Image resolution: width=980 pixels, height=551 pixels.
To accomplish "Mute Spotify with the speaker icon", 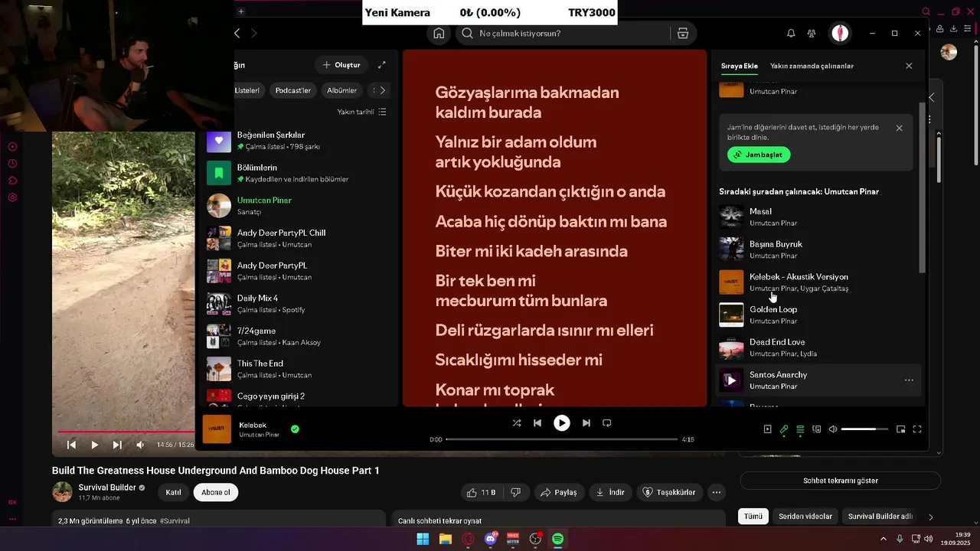I will click(x=833, y=429).
